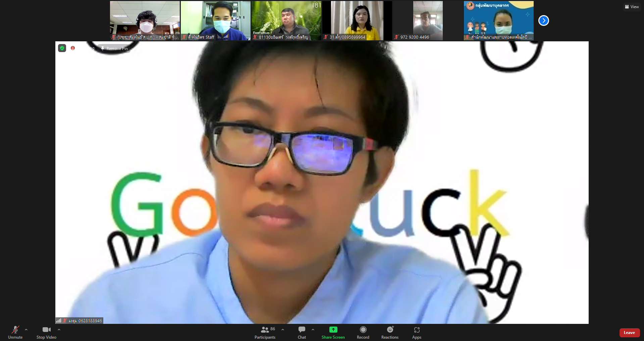This screenshot has width=644, height=341.
Task: Open video options arrow beside Stop Video
Action: click(x=59, y=330)
